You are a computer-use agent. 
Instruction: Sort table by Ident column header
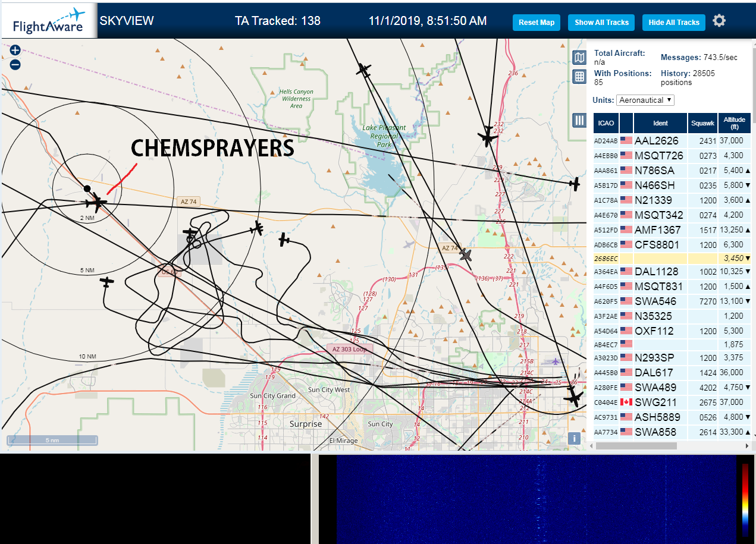660,123
